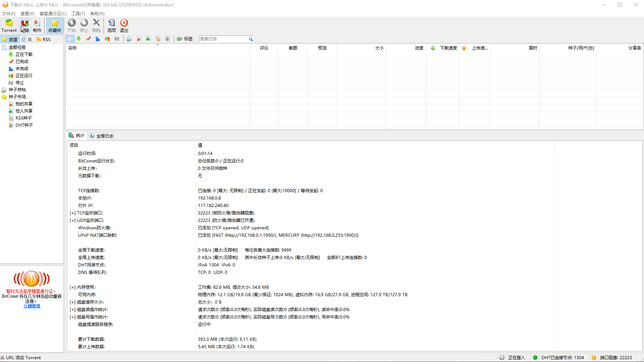
Task: Select the all-tasks filter icon
Action: click(x=70, y=39)
